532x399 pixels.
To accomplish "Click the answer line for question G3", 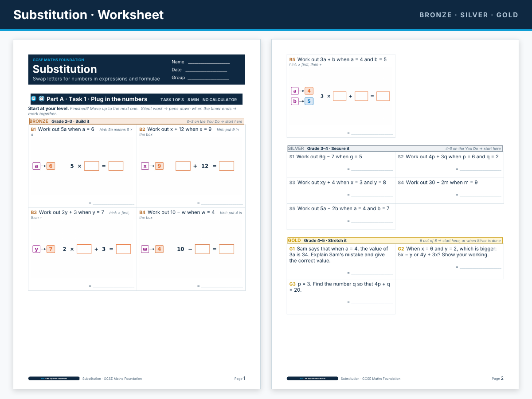I will 372,302.
